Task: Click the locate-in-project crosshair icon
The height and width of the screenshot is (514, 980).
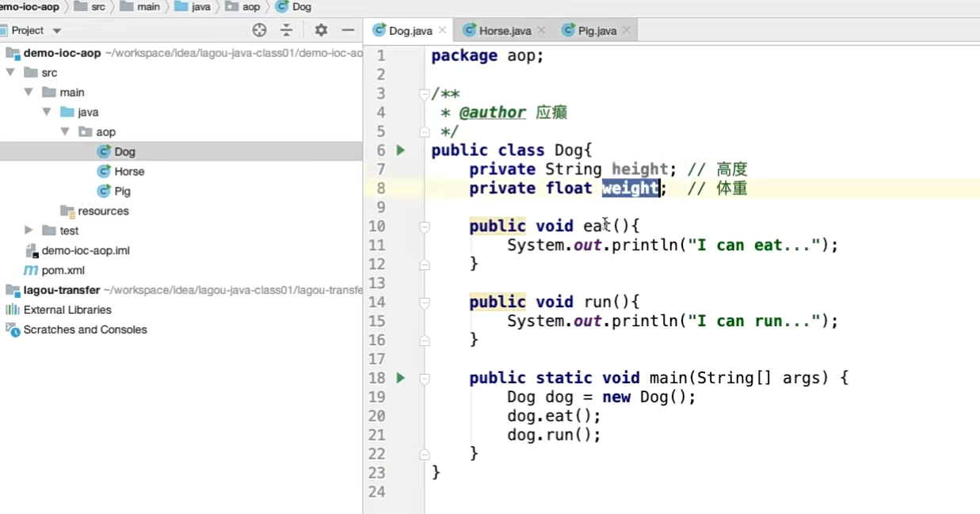Action: coord(259,30)
